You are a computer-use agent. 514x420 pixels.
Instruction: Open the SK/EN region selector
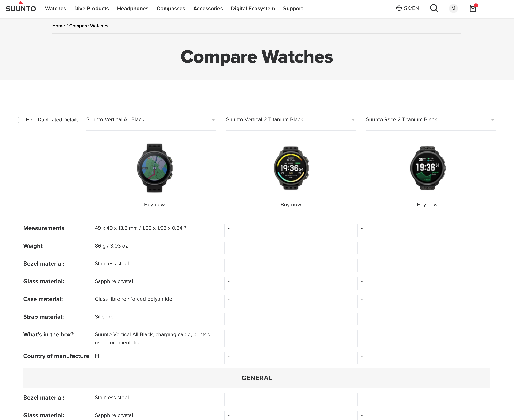(x=408, y=8)
